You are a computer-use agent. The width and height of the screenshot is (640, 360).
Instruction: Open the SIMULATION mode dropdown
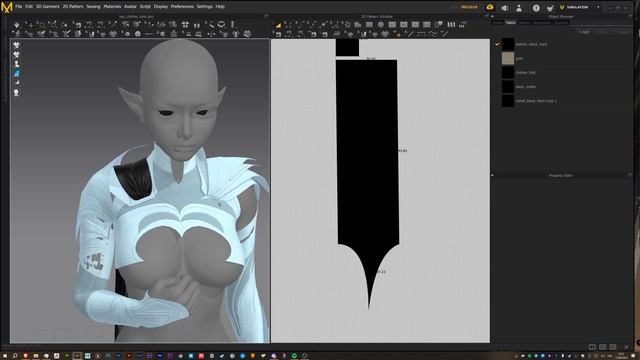(580, 7)
